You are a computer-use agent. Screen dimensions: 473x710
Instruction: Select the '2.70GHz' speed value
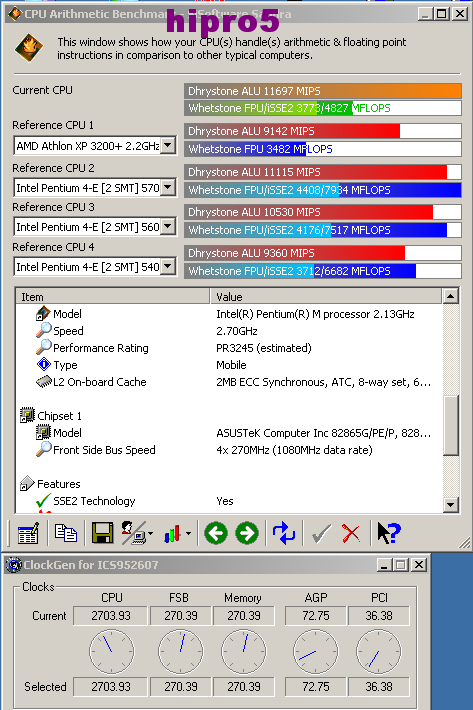pos(237,331)
